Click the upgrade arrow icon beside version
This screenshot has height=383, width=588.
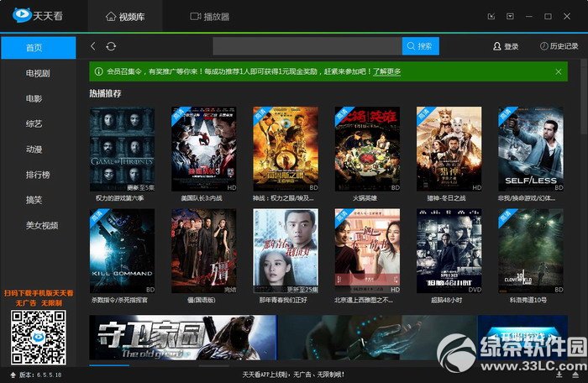(x=13, y=375)
